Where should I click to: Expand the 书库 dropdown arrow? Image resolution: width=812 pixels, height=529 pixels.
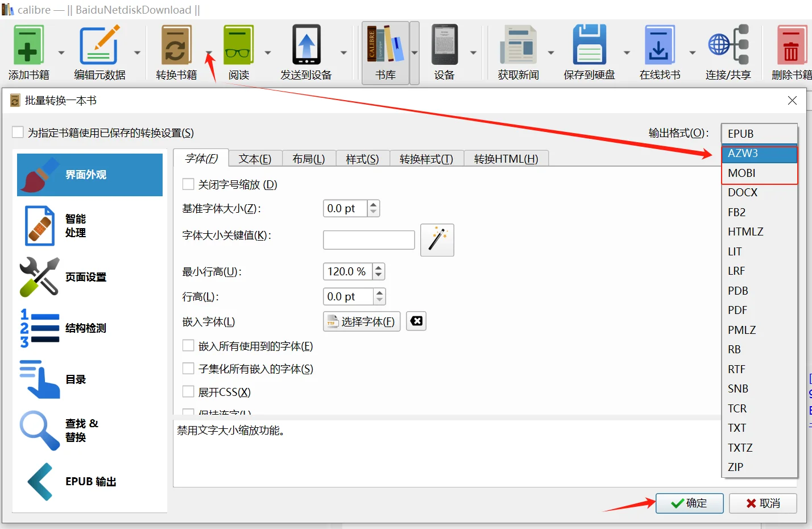(415, 53)
